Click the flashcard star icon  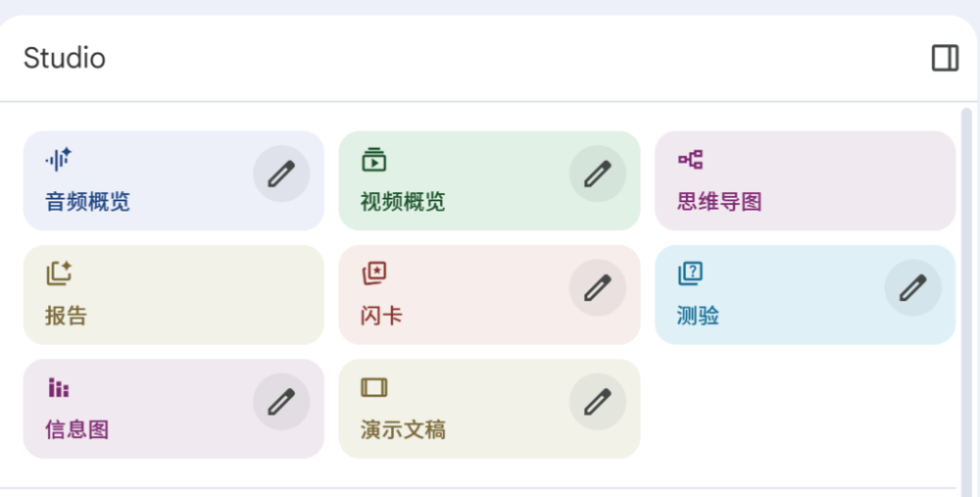373,273
